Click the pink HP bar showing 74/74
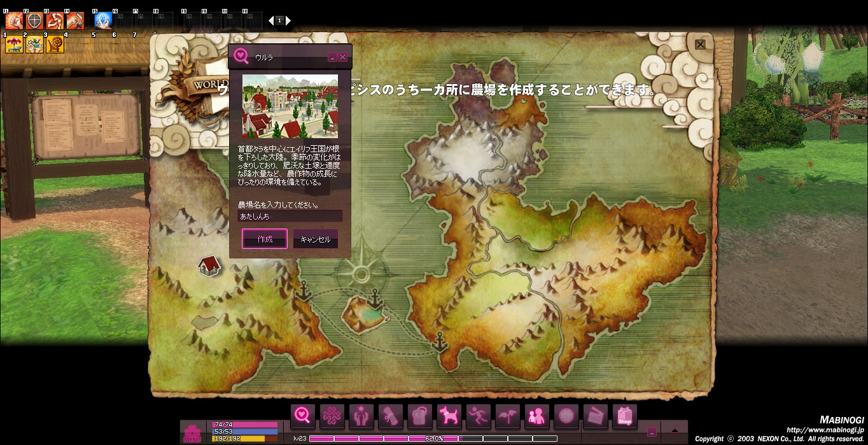Viewport: 868px width, 445px height. pos(245,425)
